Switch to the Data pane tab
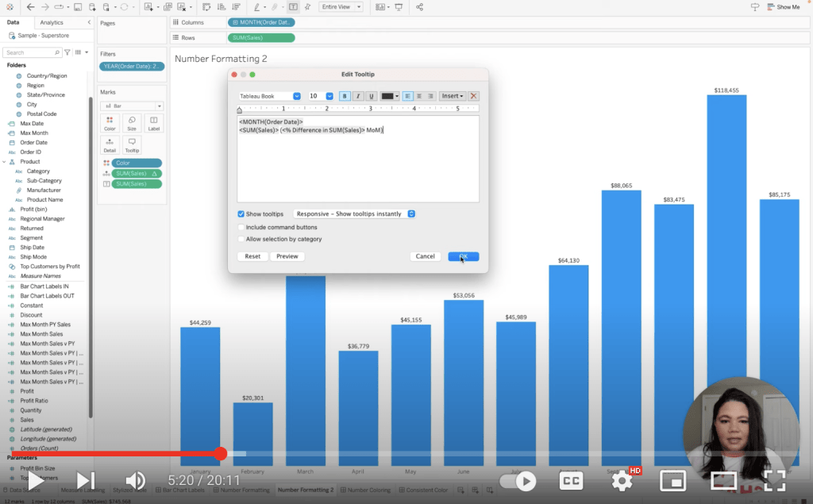 13,22
